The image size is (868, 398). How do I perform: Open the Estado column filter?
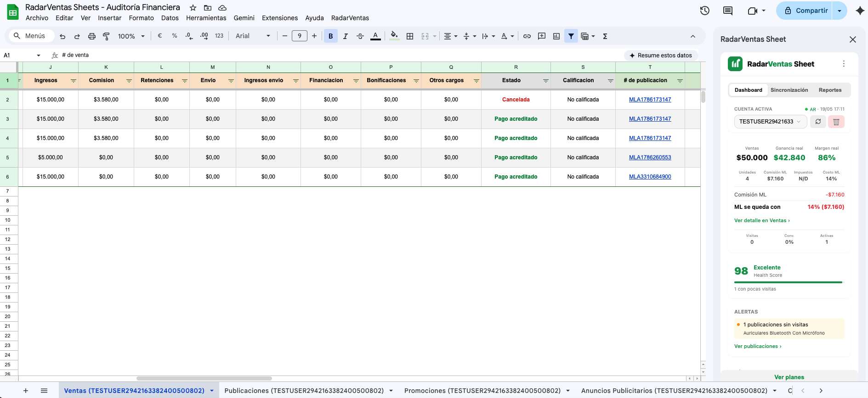[546, 81]
